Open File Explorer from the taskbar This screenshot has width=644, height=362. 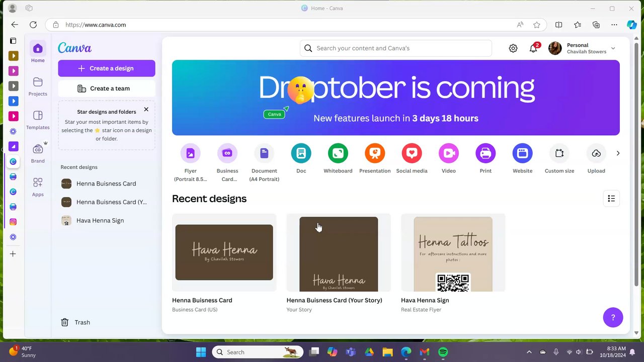[387, 352]
